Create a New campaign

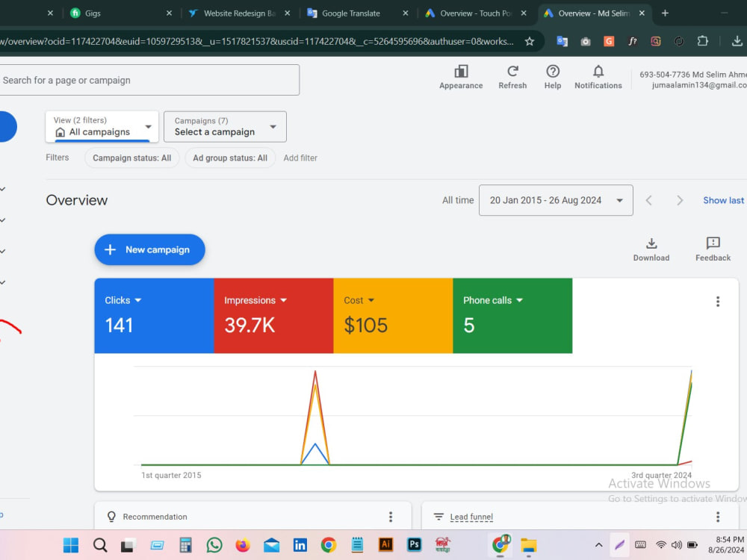[149, 249]
